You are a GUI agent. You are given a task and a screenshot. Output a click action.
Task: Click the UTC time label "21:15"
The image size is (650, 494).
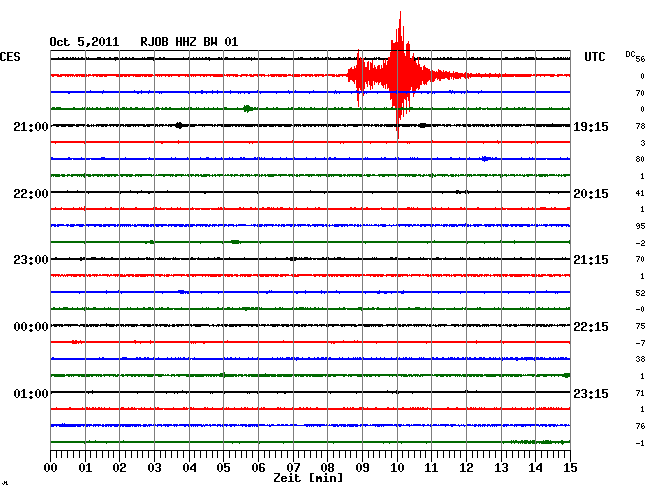click(x=591, y=260)
